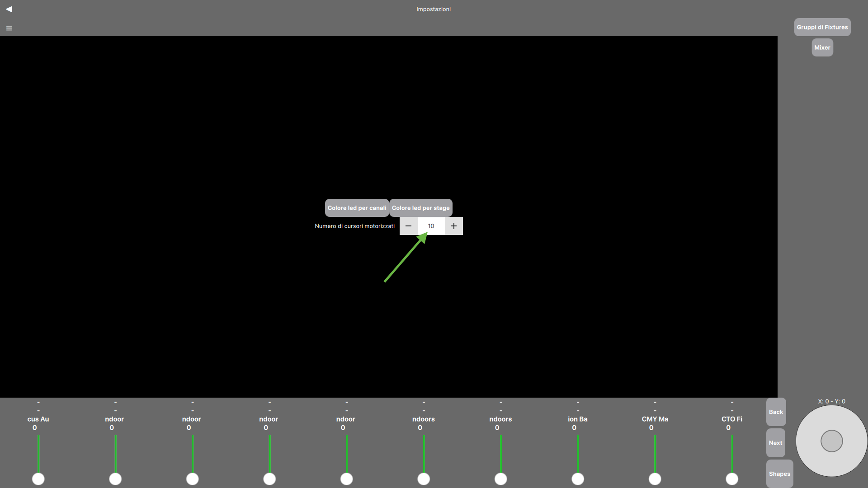Image resolution: width=868 pixels, height=488 pixels.
Task: Open the hamburger menu icon
Action: 8,28
